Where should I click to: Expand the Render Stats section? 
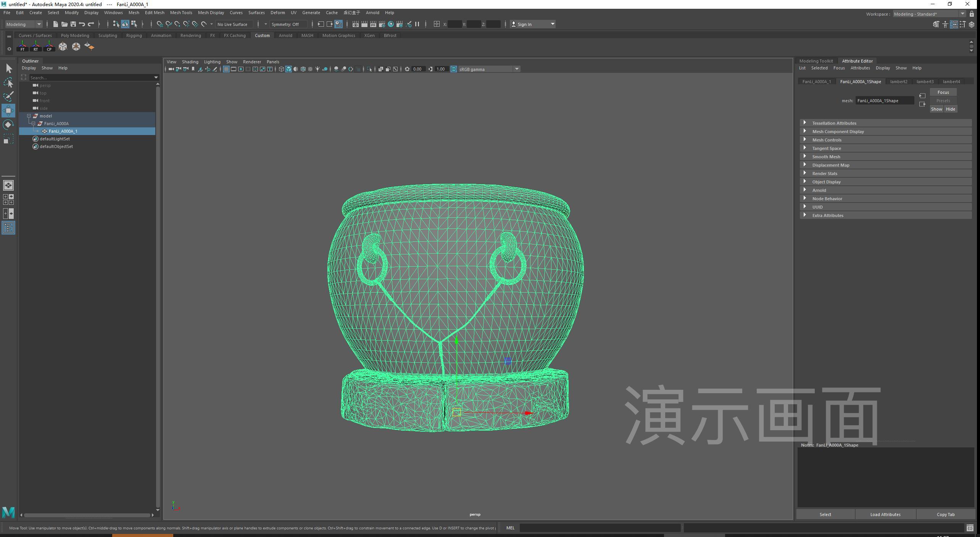point(885,173)
